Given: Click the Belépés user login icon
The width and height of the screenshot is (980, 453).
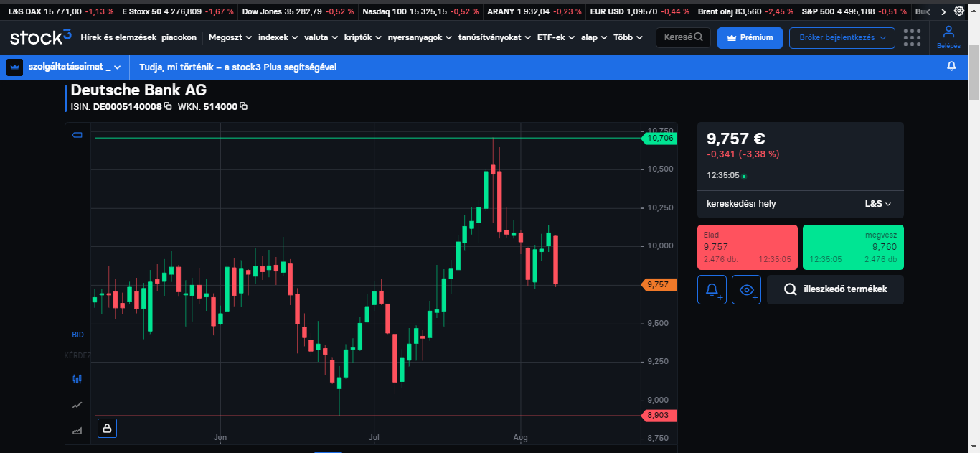Looking at the screenshot, I should 948,37.
